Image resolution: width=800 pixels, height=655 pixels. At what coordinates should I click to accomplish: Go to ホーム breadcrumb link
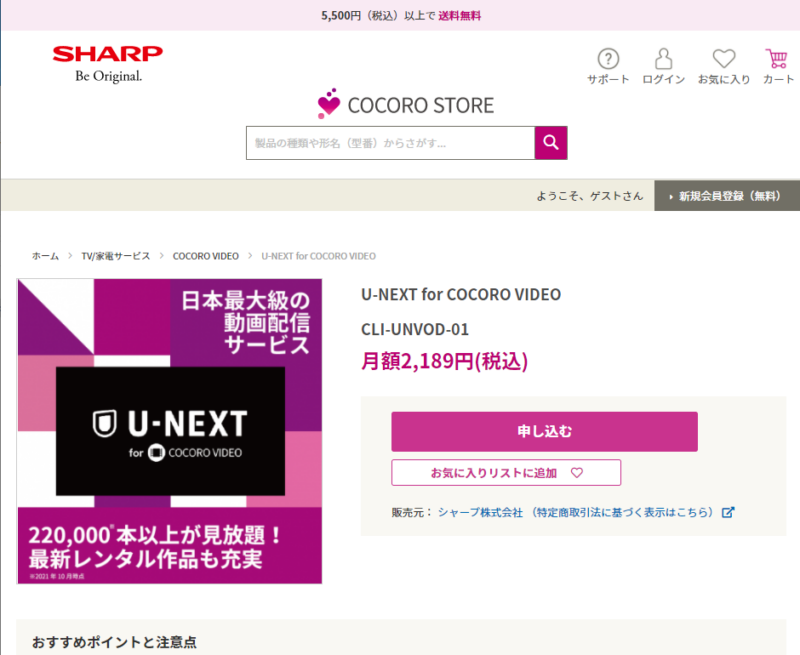pyautogui.click(x=45, y=256)
